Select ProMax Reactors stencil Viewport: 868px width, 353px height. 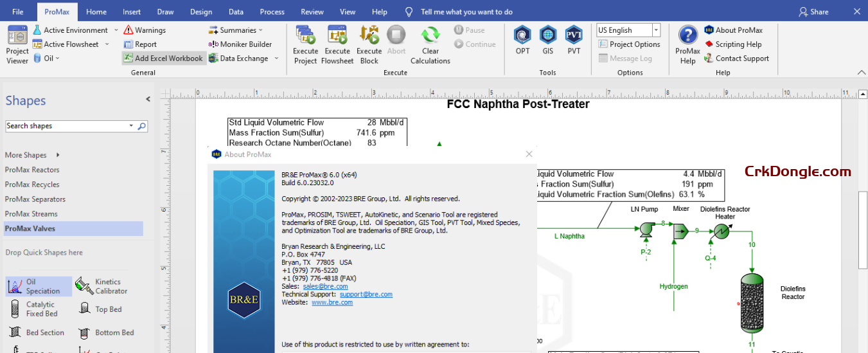pos(32,170)
